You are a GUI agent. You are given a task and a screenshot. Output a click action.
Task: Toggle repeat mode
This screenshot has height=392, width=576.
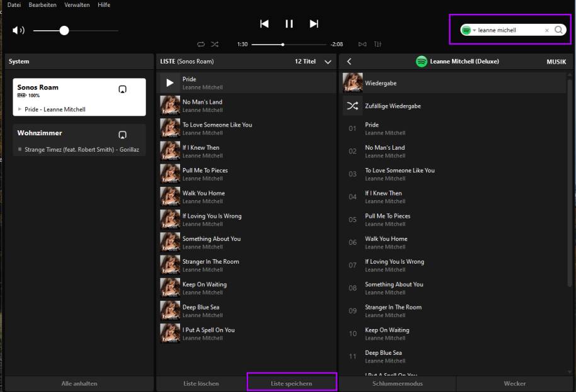point(201,44)
